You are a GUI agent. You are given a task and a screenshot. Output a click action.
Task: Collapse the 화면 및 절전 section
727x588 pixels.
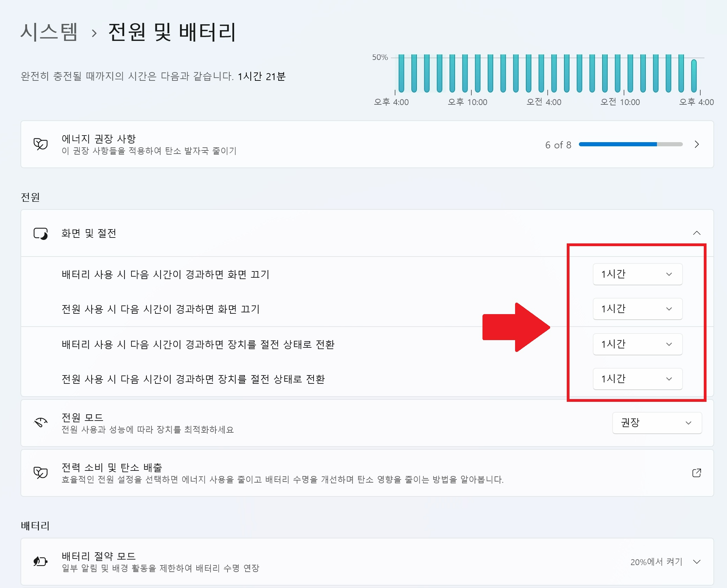[697, 233]
